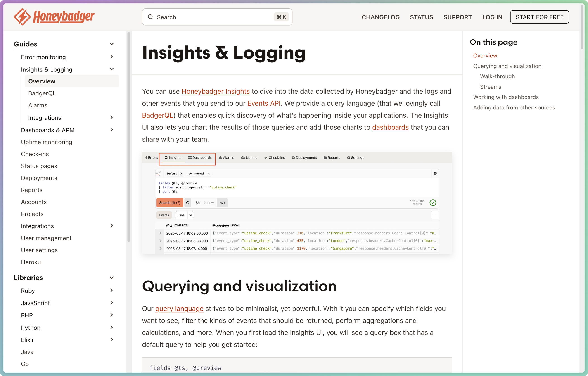Click the Dashboards grid icon in the example screenshot
This screenshot has height=376, width=588.
coord(190,158)
